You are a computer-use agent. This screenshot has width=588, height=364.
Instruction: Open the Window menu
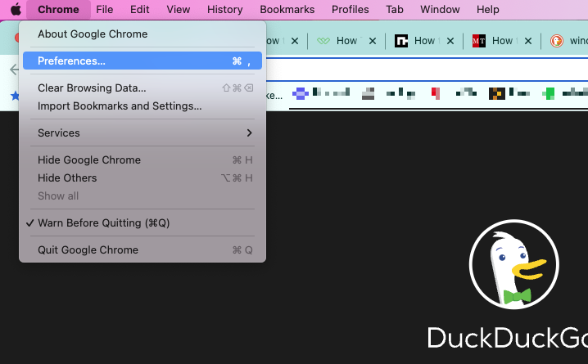pos(440,9)
